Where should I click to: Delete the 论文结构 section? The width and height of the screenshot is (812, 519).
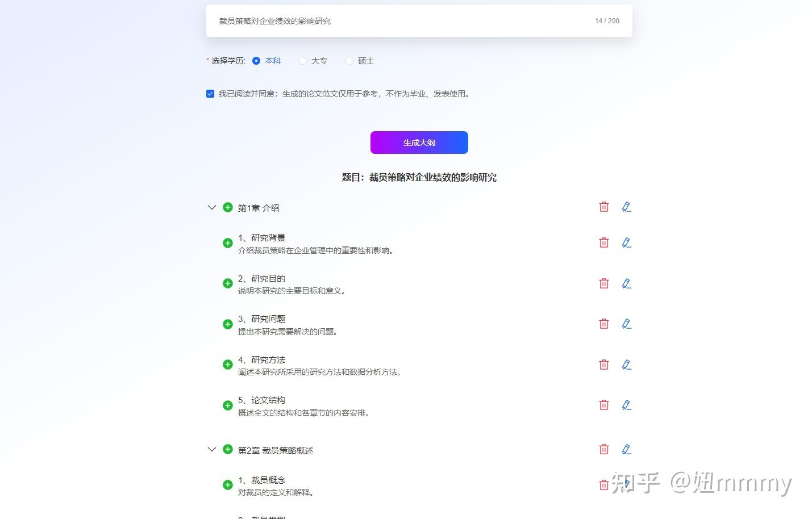tap(604, 405)
